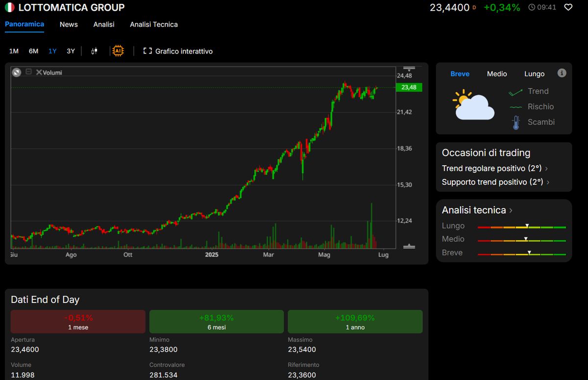The image size is (588, 380).
Task: Click the Italian flag icon beside Lottomatica Group
Action: (9, 7)
